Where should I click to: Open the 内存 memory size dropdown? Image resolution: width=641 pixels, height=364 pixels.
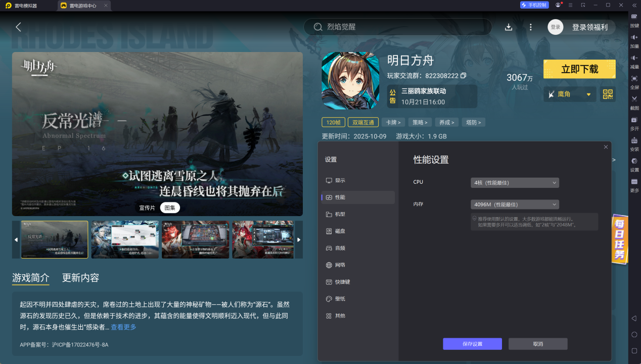(515, 204)
